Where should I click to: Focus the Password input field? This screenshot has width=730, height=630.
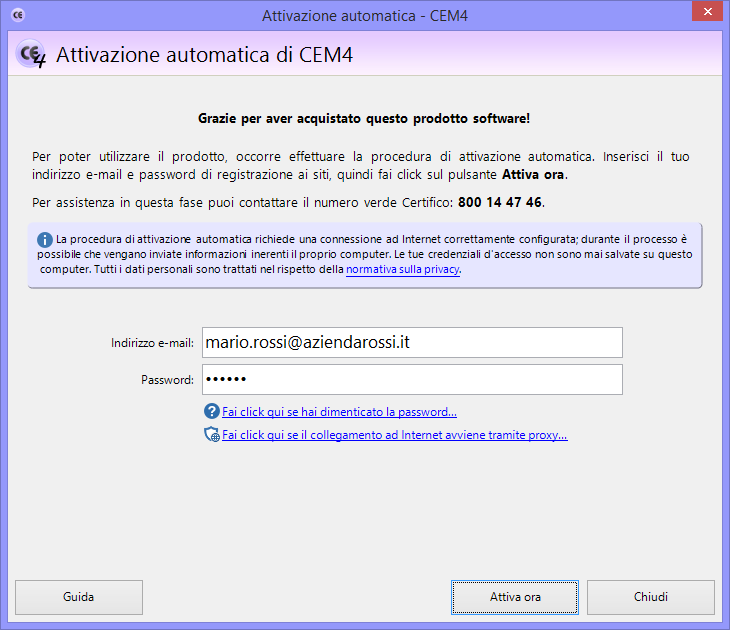click(412, 379)
